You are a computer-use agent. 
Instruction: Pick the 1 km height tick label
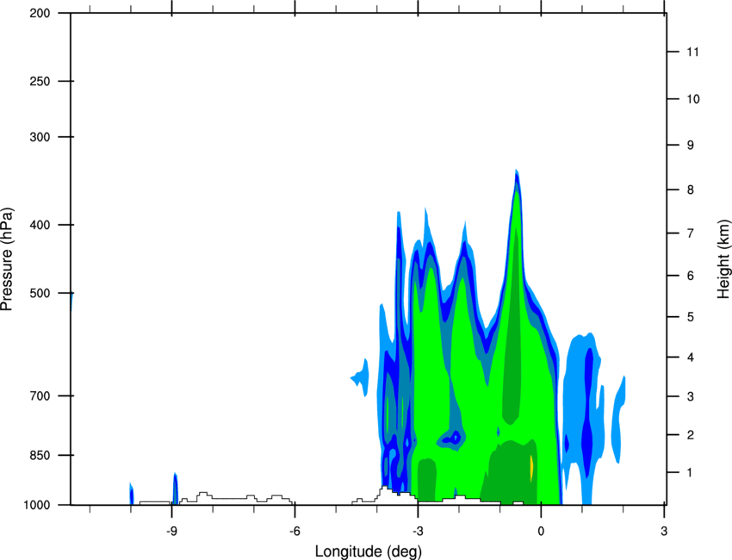[690, 473]
